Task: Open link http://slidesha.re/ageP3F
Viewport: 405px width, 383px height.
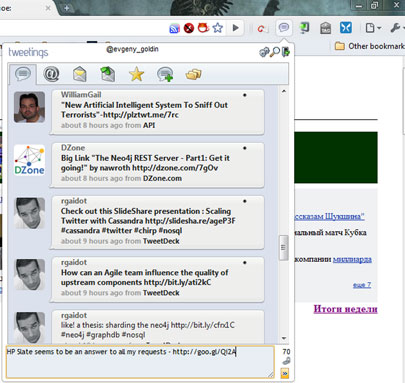Action: (190, 221)
